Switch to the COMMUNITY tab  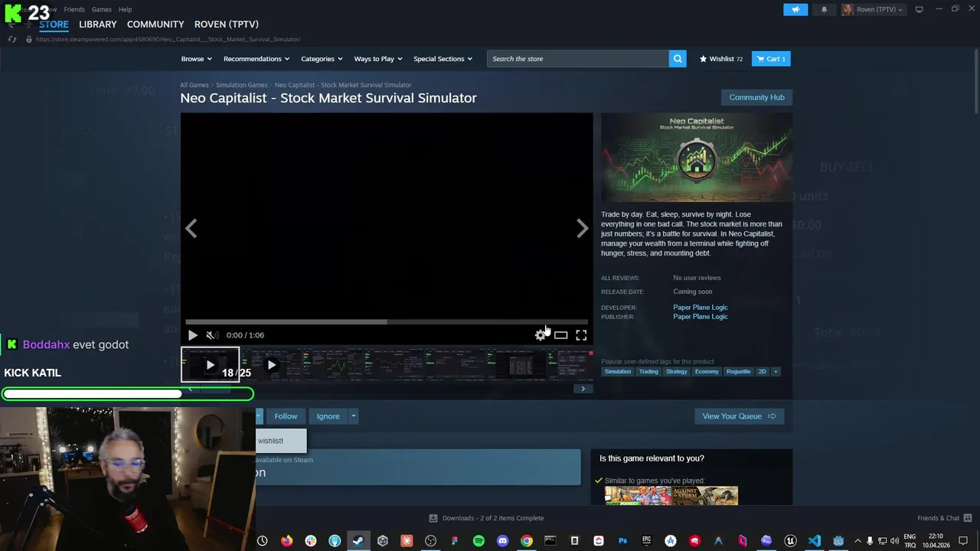click(155, 24)
